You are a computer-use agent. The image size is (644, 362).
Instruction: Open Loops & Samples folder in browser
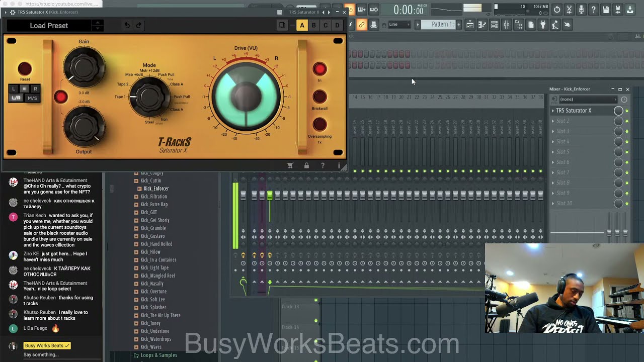point(158,355)
